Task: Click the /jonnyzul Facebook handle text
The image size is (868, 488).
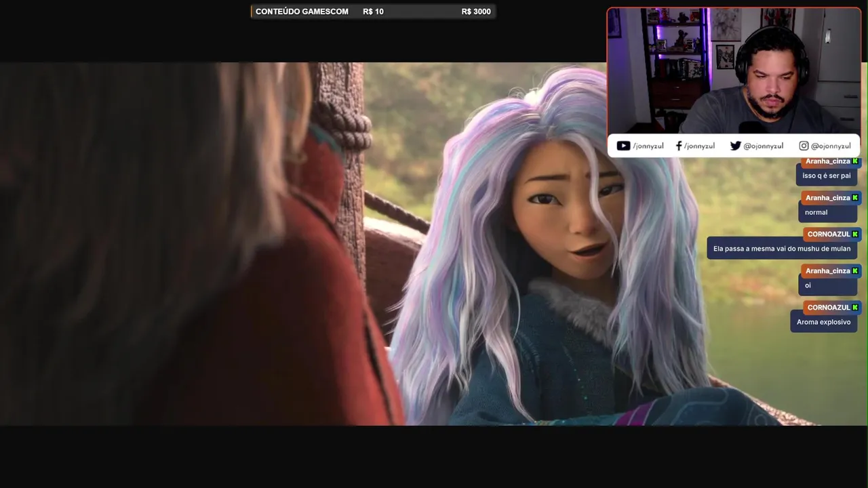Action: pos(699,146)
